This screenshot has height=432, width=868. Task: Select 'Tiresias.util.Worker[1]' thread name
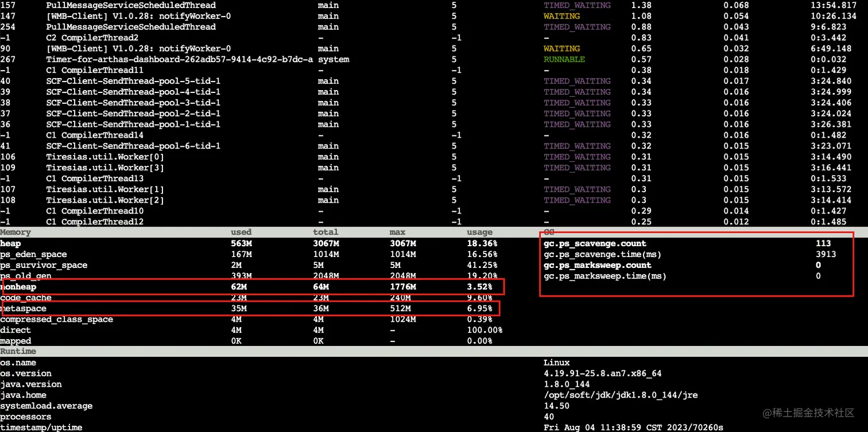click(x=105, y=189)
